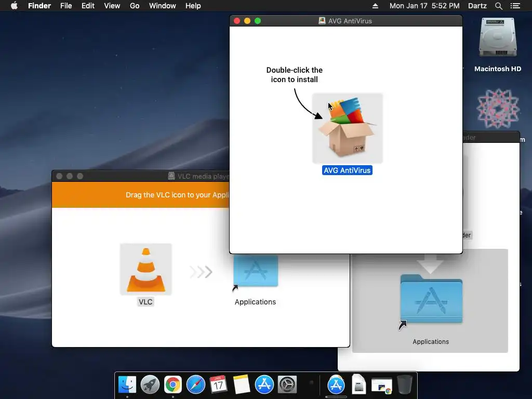Screen dimensions: 532x399
Task: Click the VLC media player window title bar
Action: (140, 176)
